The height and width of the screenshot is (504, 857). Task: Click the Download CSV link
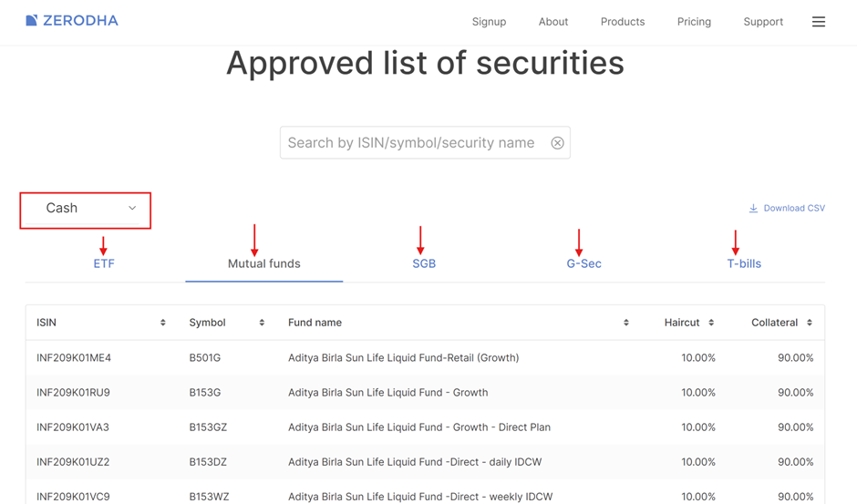pyautogui.click(x=787, y=209)
